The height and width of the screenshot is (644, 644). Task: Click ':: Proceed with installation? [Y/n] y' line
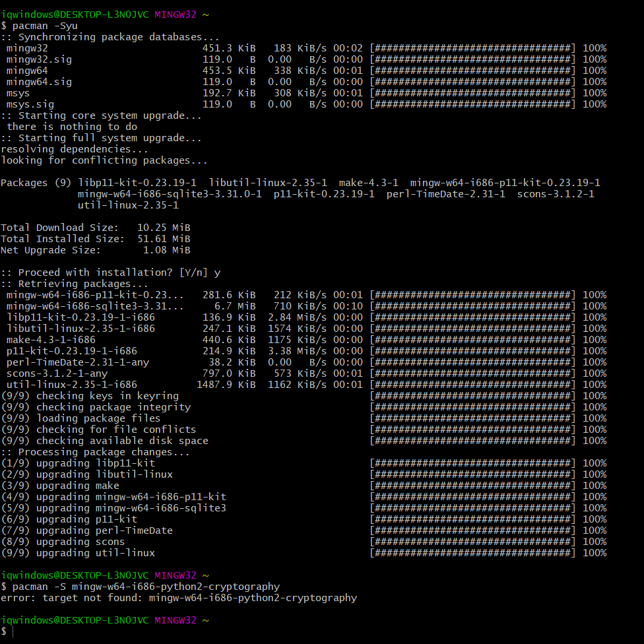pyautogui.click(x=110, y=273)
